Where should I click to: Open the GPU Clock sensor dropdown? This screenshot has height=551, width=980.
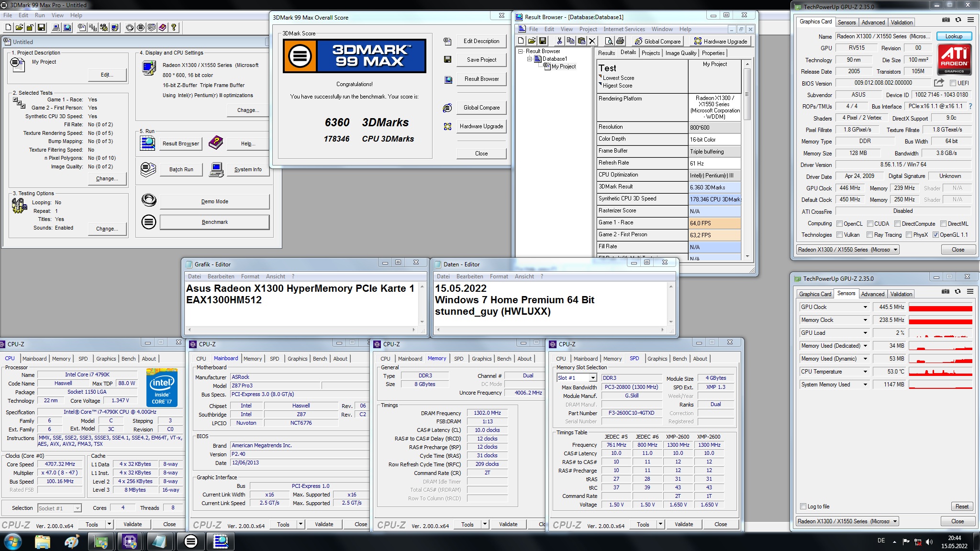click(865, 307)
